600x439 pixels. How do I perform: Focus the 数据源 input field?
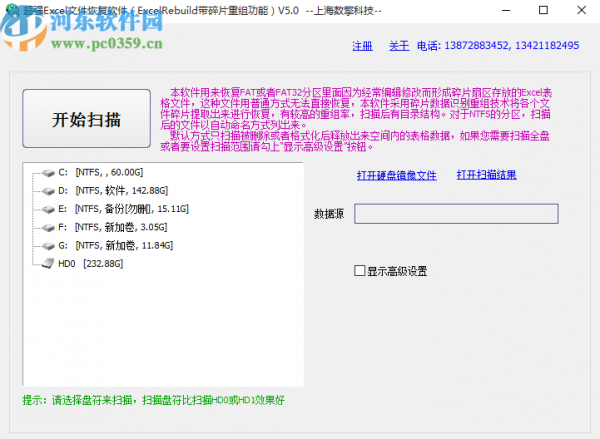click(456, 214)
